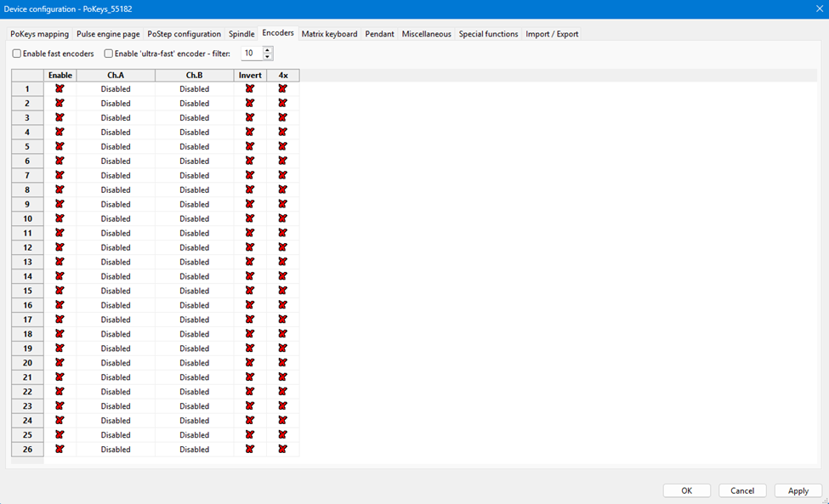This screenshot has width=829, height=504.
Task: Open the Ch.A pin cell for encoder 2
Action: point(116,103)
